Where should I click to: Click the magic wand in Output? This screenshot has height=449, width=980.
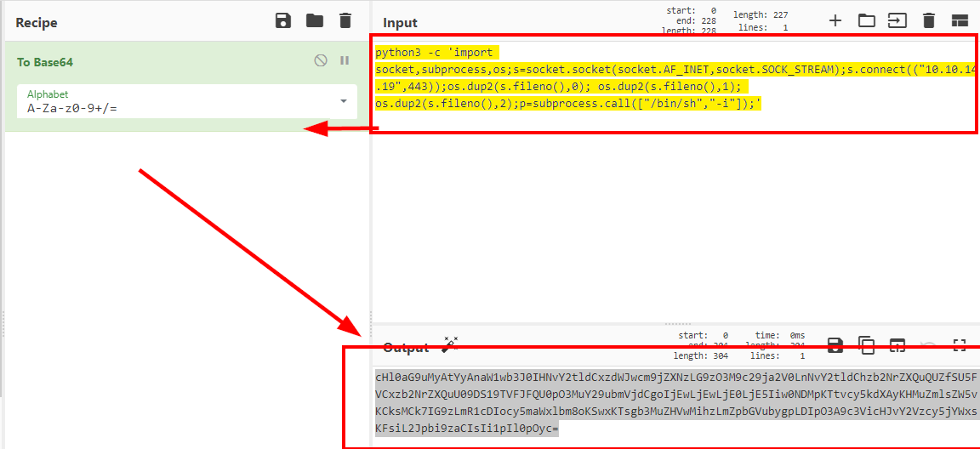click(x=451, y=344)
